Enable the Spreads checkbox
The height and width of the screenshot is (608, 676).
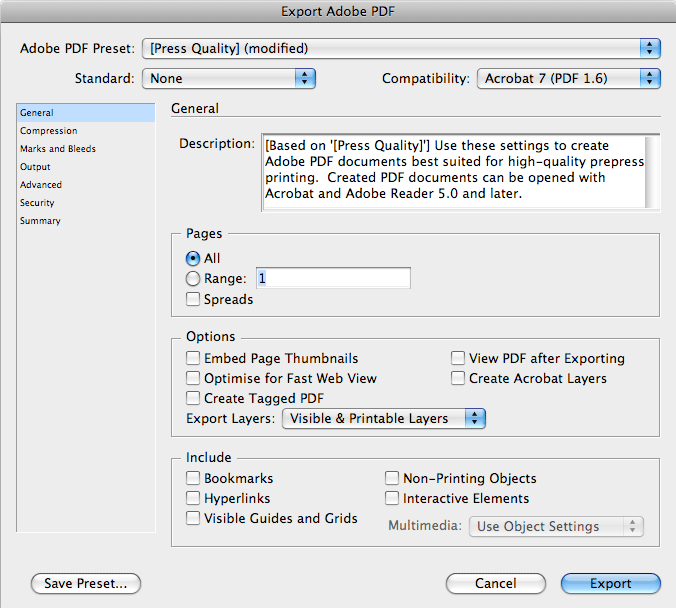(193, 299)
